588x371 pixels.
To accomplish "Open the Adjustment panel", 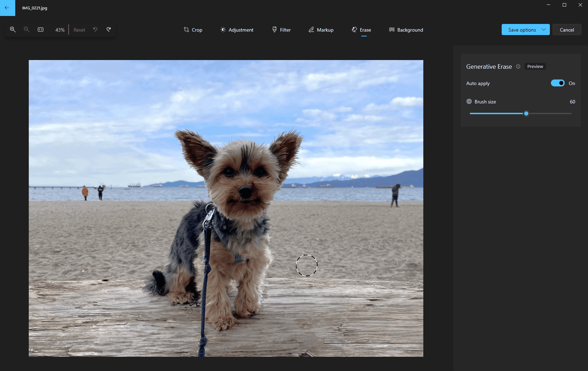I will pyautogui.click(x=237, y=30).
